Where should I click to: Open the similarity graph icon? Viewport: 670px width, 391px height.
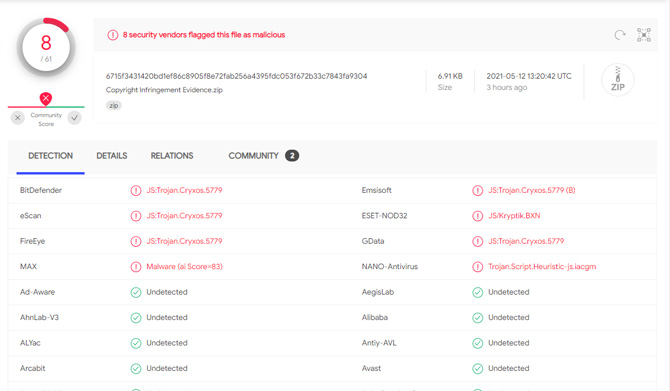644,35
